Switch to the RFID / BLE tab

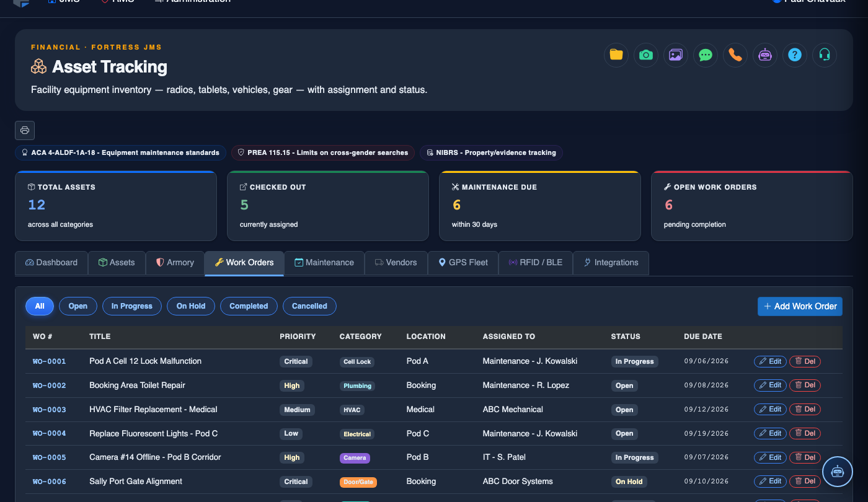click(x=536, y=263)
